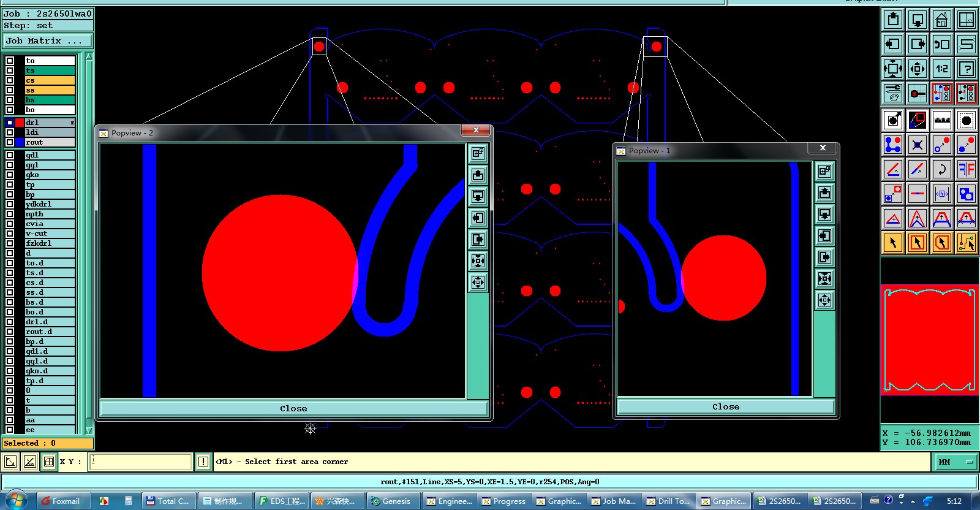Image resolution: width=980 pixels, height=510 pixels.
Task: Select the rout.d layer row
Action: pos(50,332)
